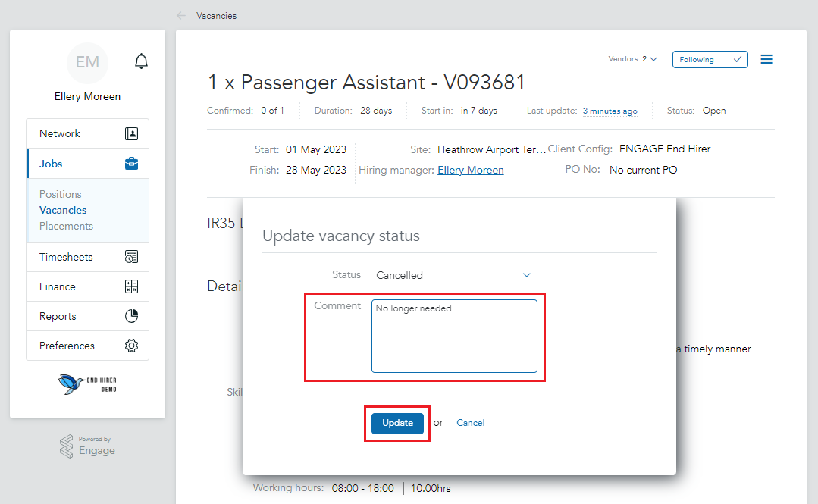The width and height of the screenshot is (818, 504).
Task: Open the Network menu item
Action: tap(88, 133)
